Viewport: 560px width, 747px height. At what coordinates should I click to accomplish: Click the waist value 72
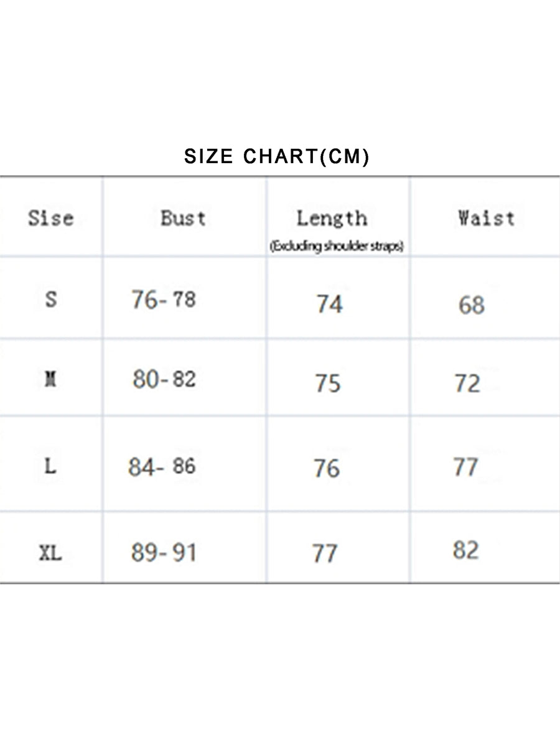pyautogui.click(x=467, y=383)
